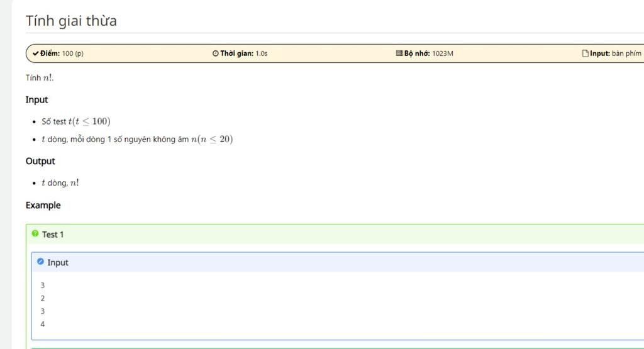Select the page title Tính giai thừa
This screenshot has height=349, width=644.
71,21
